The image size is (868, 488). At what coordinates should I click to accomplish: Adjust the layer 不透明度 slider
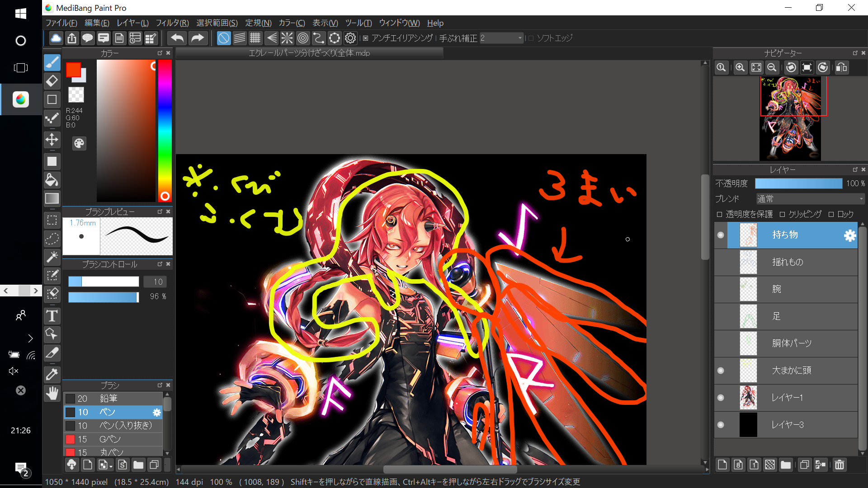(x=798, y=183)
